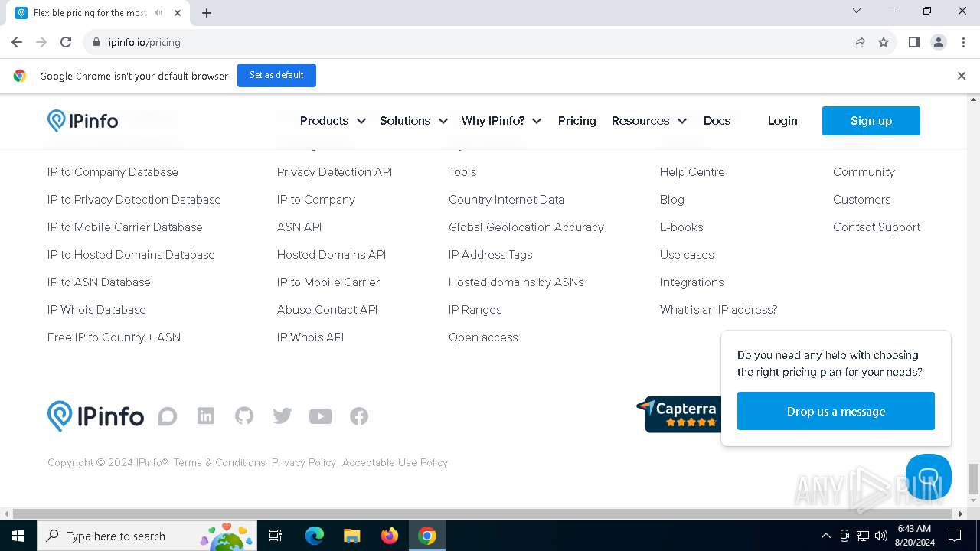Open Task View on the taskbar

(x=276, y=536)
